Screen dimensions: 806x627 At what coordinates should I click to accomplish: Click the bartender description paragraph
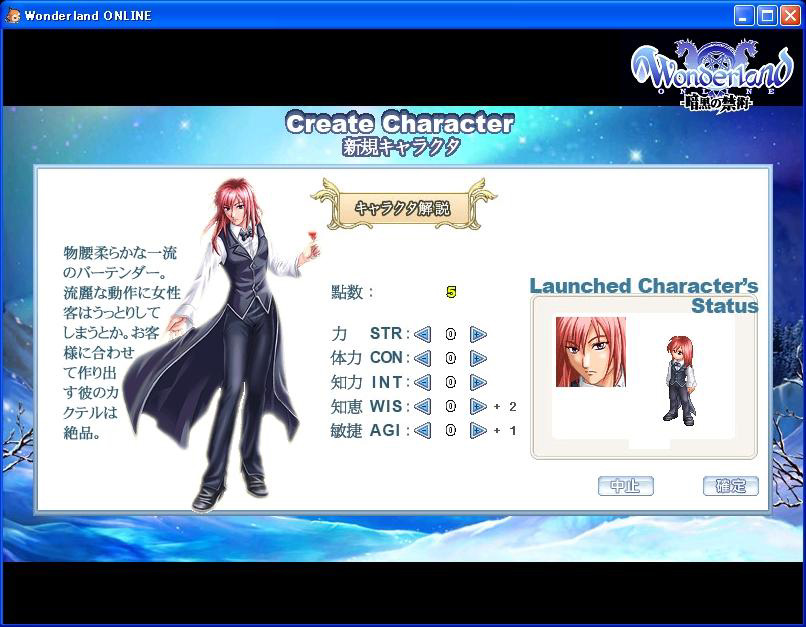coord(121,342)
